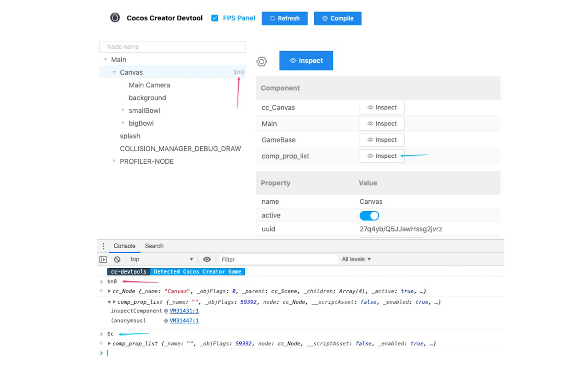The width and height of the screenshot is (588, 368).
Task: Inspect the cc_Canvas component
Action: pos(382,108)
